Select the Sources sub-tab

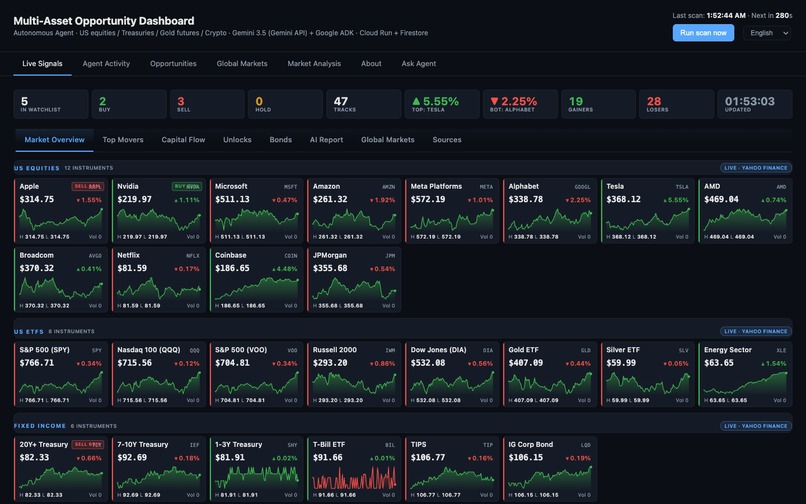pyautogui.click(x=447, y=140)
